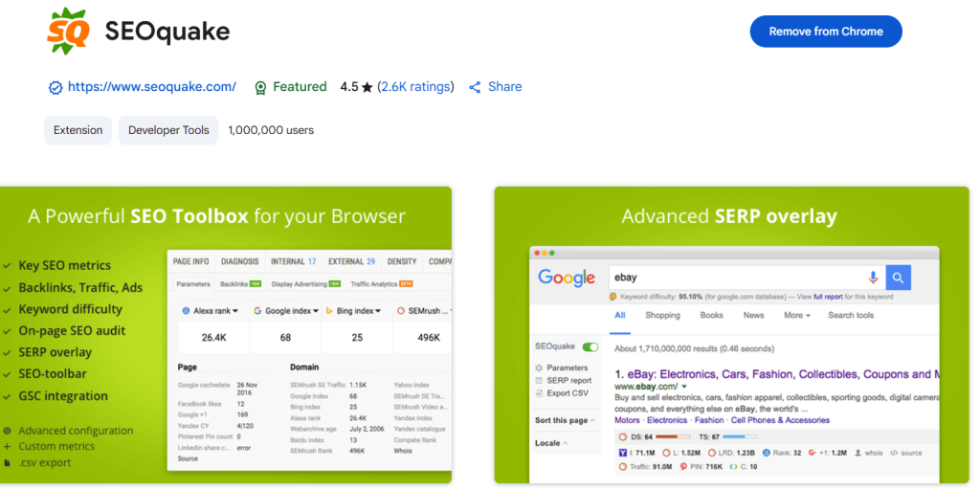Click the Advanced configuration gear icon

pyautogui.click(x=8, y=431)
